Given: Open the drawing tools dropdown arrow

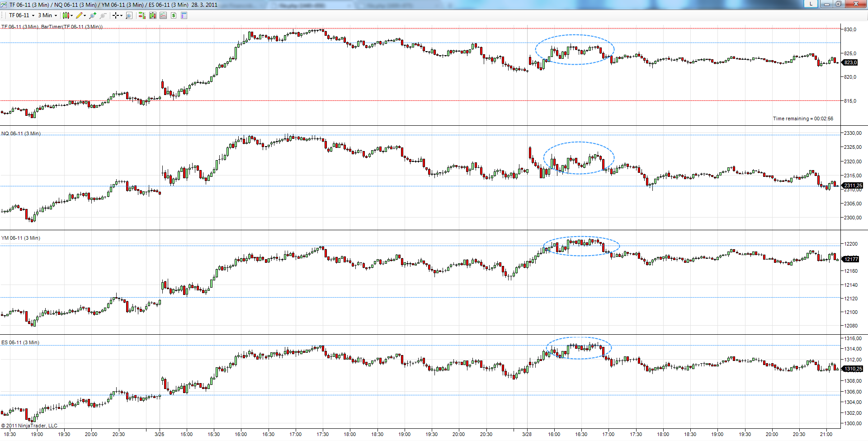Looking at the screenshot, I should (85, 15).
